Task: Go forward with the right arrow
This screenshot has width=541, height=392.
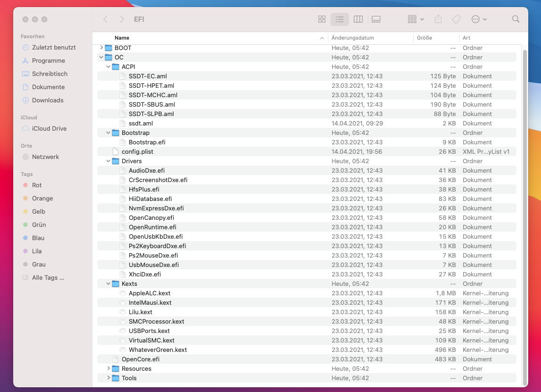Action: click(121, 19)
